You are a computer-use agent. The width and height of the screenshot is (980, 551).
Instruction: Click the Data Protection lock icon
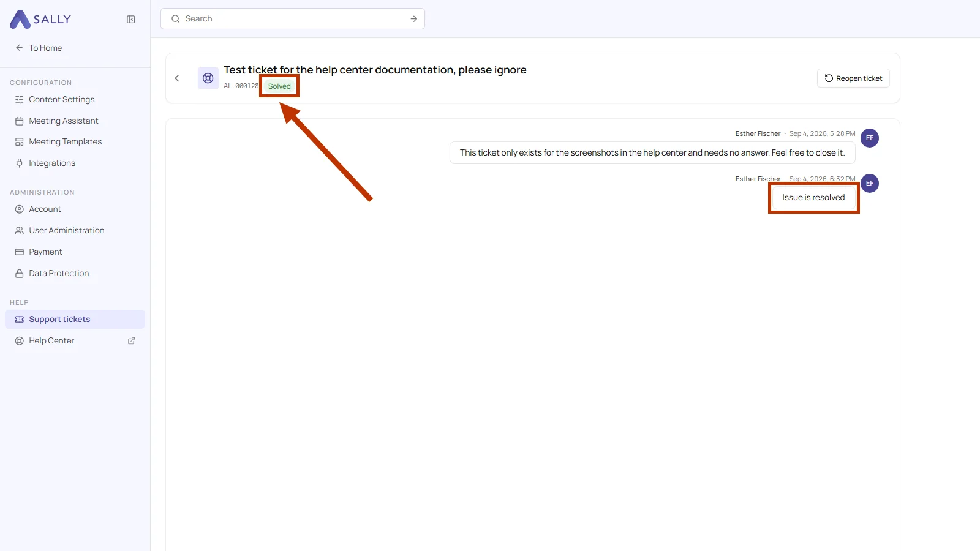[20, 274]
